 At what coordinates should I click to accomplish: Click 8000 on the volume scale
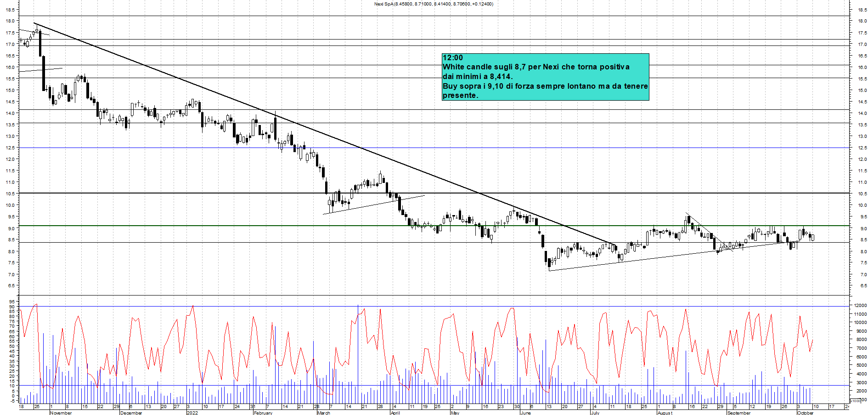pyautogui.click(x=861, y=340)
